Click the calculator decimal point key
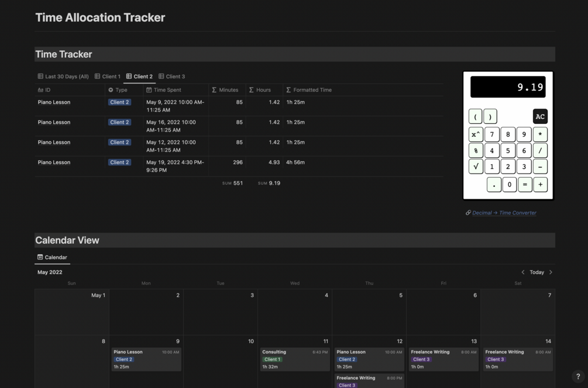This screenshot has height=388, width=588. coord(494,185)
